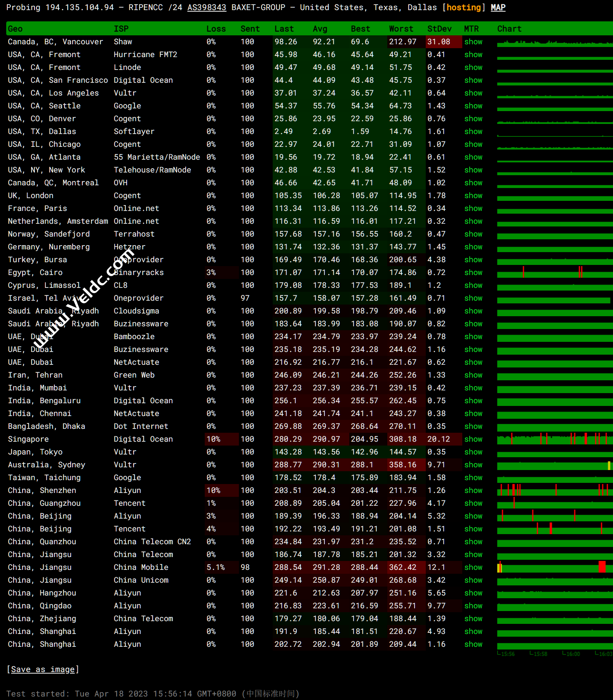
Task: Show MTR for Seattle Google row
Action: (473, 106)
